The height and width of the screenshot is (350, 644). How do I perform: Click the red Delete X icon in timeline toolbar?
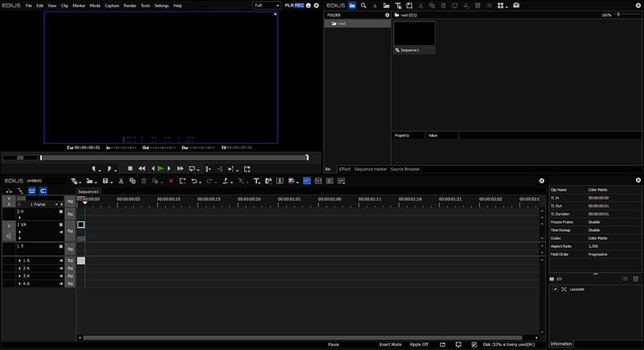click(171, 181)
